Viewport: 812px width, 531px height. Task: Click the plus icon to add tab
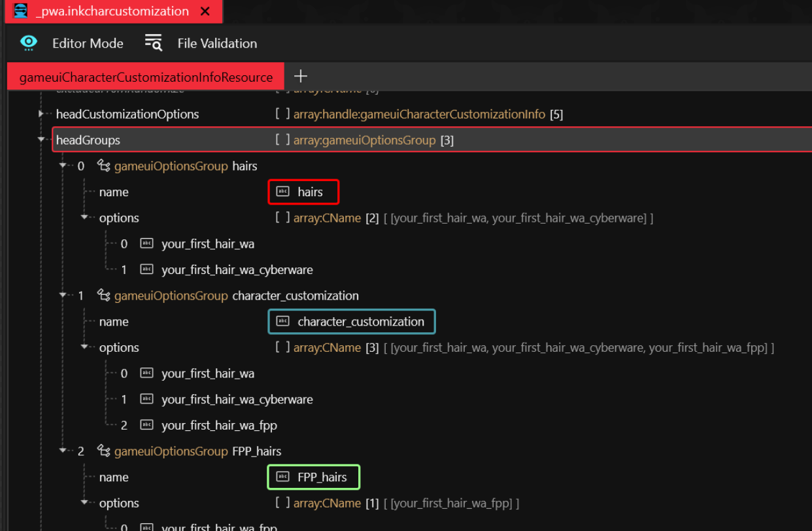click(x=301, y=76)
